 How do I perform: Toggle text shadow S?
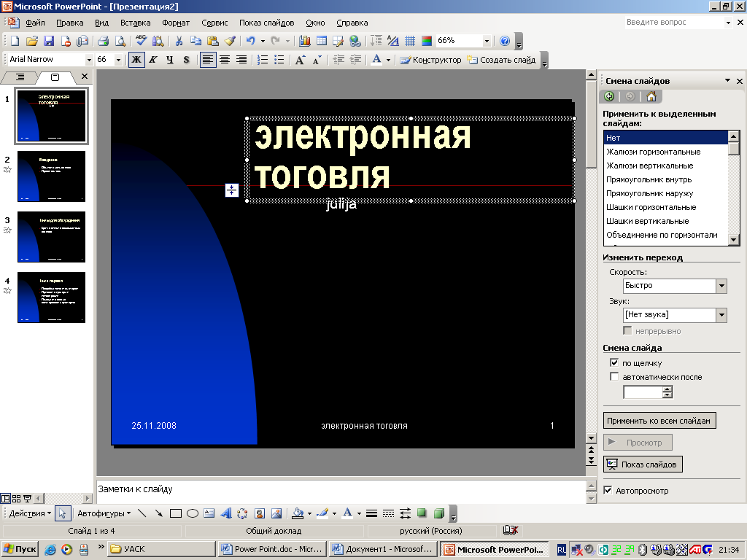(186, 60)
